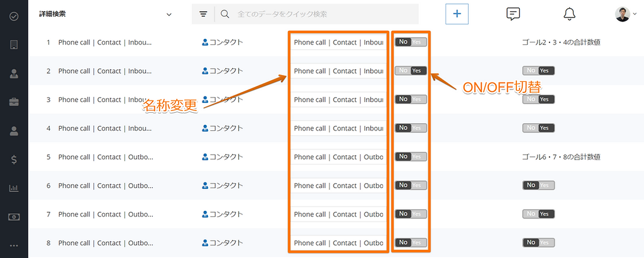The image size is (644, 258).
Task: Edit the row 3 goal name field
Action: click(x=338, y=99)
